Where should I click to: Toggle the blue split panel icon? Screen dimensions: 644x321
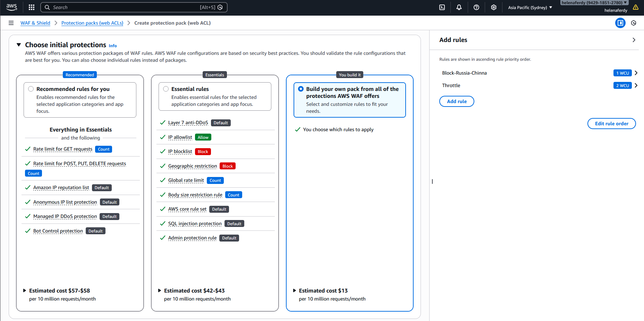coord(620,23)
